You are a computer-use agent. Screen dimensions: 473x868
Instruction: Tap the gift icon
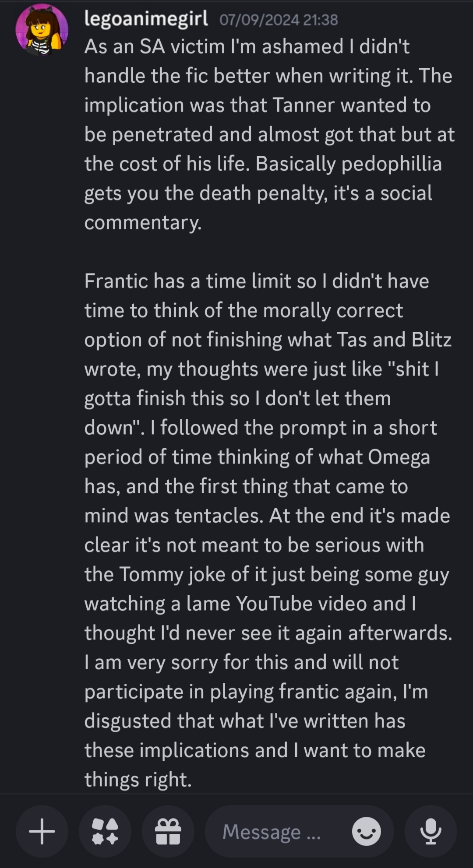pos(168,831)
